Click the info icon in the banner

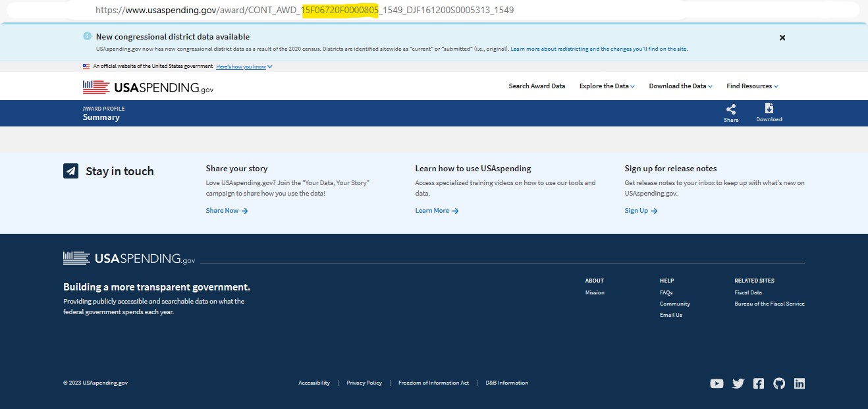87,36
